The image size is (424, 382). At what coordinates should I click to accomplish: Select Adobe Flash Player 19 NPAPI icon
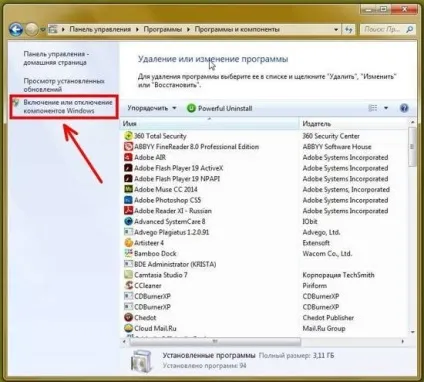pyautogui.click(x=128, y=179)
